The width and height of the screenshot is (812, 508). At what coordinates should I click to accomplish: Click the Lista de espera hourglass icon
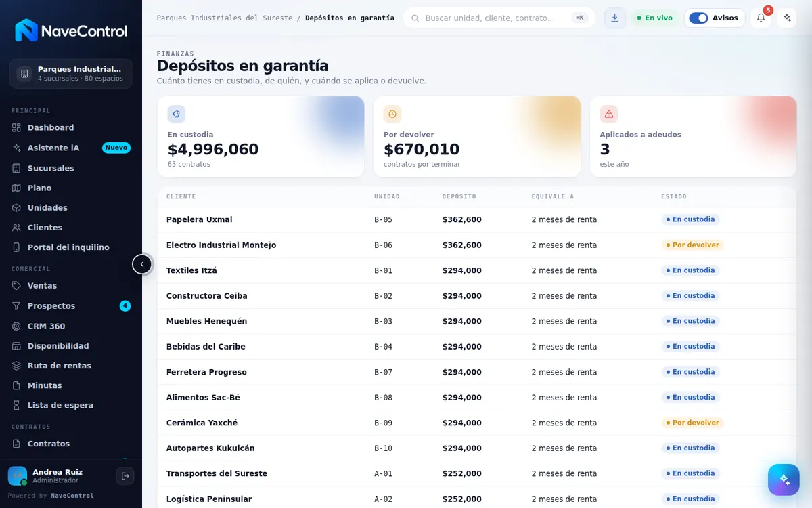pyautogui.click(x=17, y=405)
